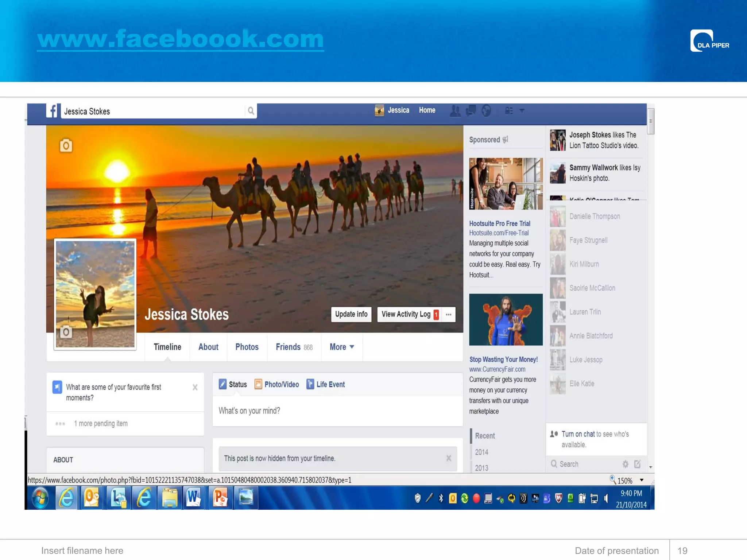Open the friend requests icon
The width and height of the screenshot is (747, 560).
[x=455, y=110]
